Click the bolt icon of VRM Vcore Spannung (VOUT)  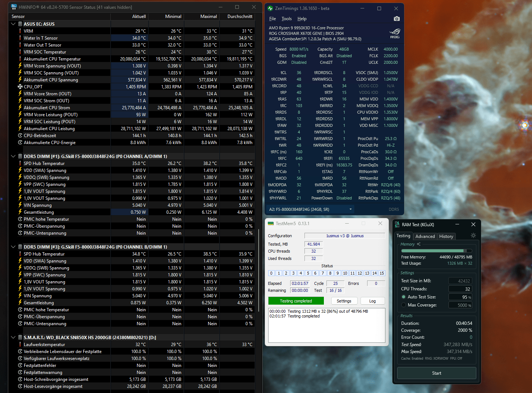[20, 66]
